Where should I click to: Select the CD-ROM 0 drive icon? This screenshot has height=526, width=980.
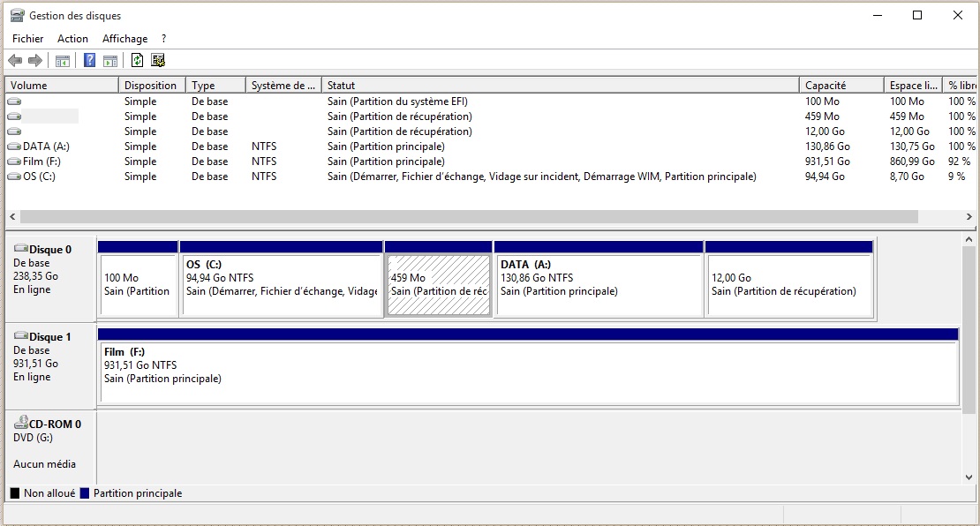[x=21, y=425]
